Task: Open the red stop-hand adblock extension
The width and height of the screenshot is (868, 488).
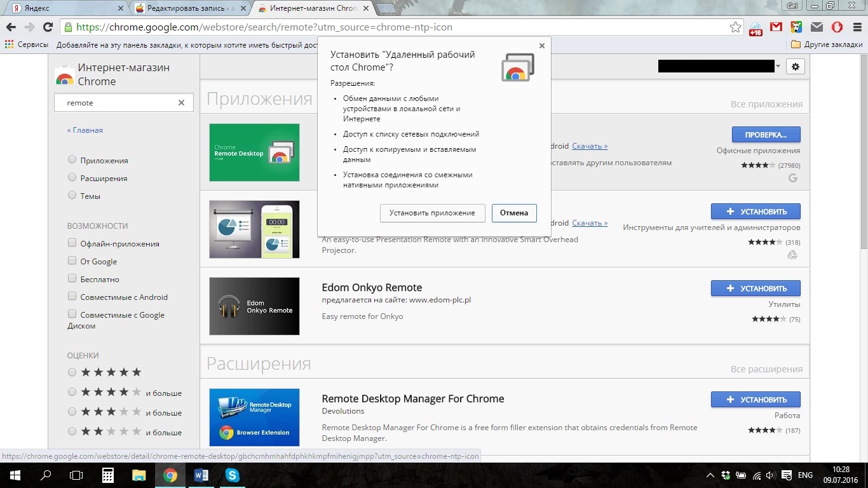Action: pos(837,27)
